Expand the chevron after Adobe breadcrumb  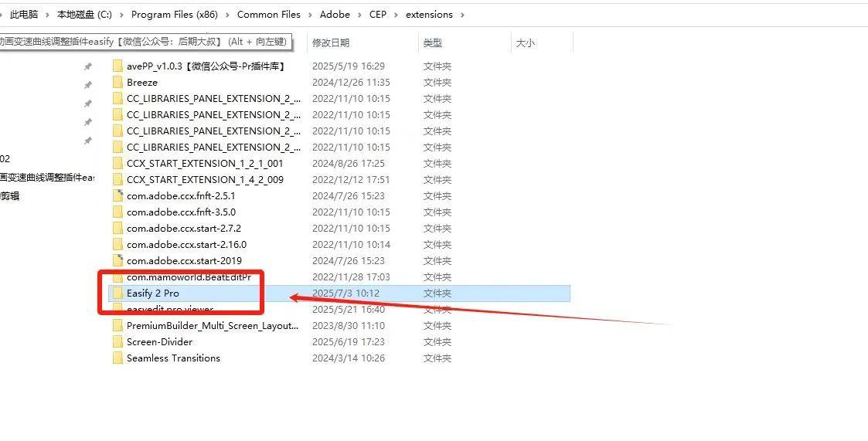coord(360,15)
